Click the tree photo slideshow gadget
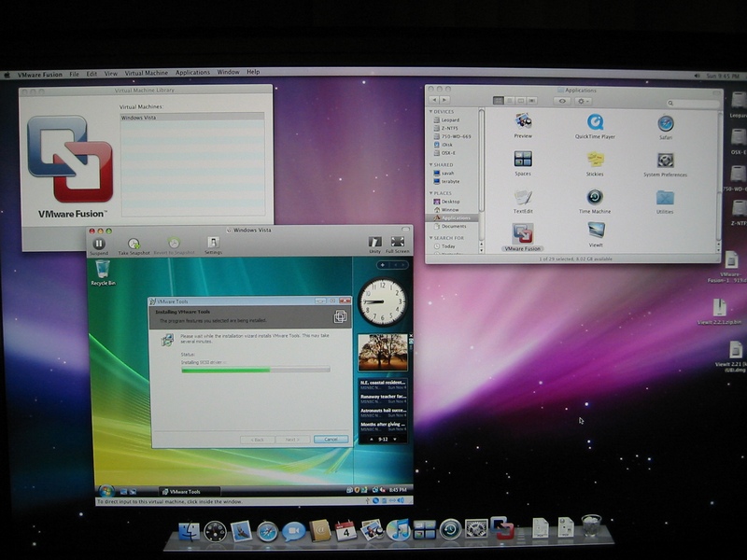The width and height of the screenshot is (747, 560). coord(383,352)
